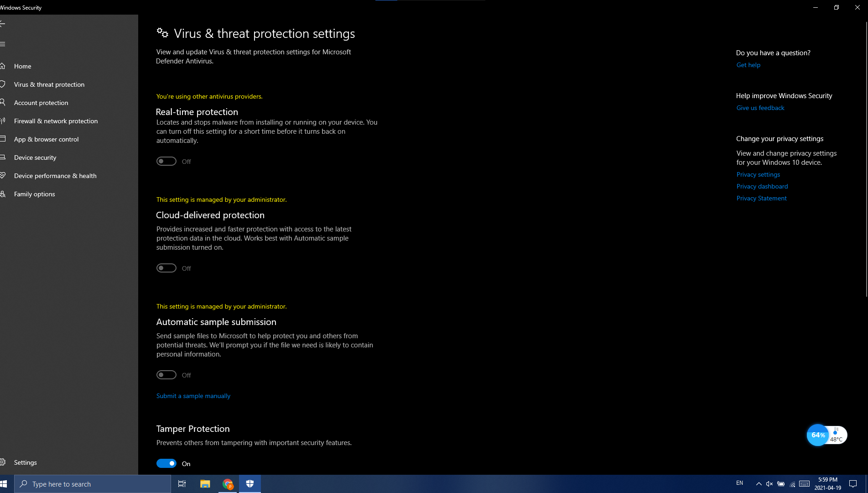Click the Get help link
Viewport: 868px width, 493px height.
(748, 65)
